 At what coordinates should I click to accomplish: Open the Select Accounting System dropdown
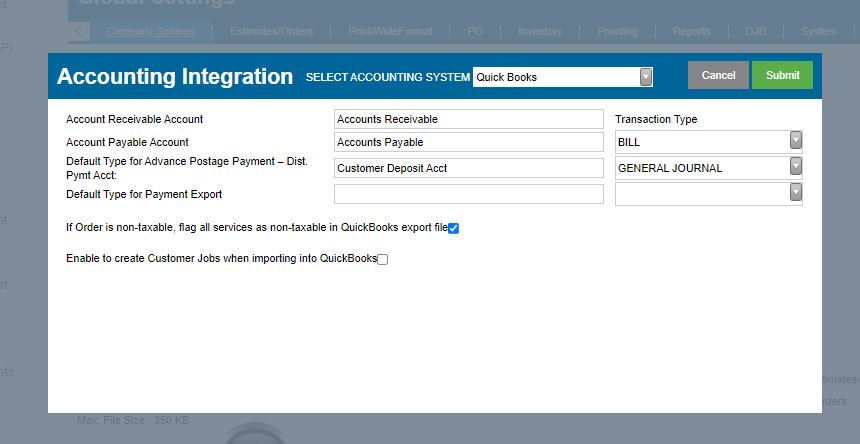coord(563,77)
